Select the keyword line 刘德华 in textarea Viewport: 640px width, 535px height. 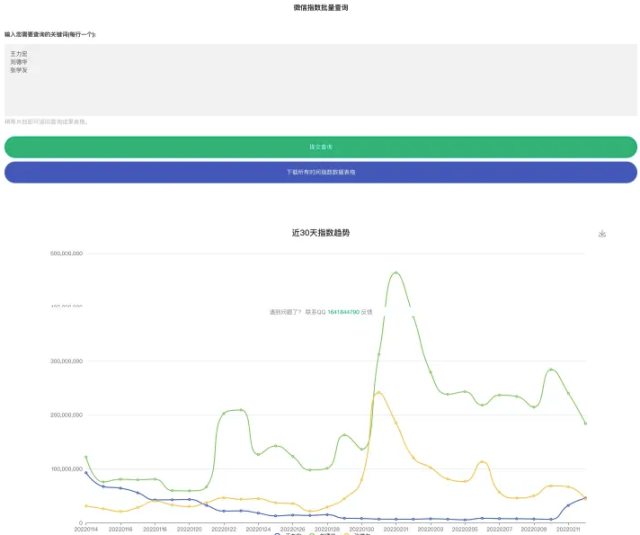[x=19, y=62]
